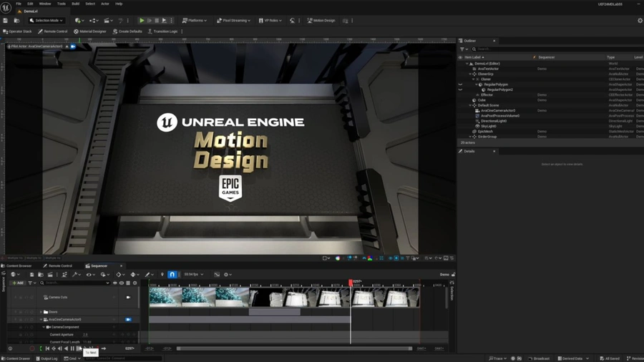644x362 pixels.
Task: Click the green Play level button
Action: coord(142,21)
